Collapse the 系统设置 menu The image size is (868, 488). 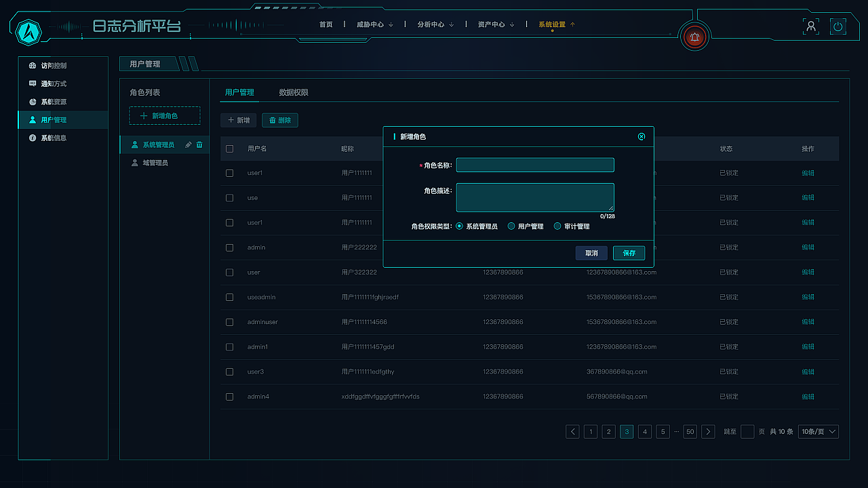[557, 24]
